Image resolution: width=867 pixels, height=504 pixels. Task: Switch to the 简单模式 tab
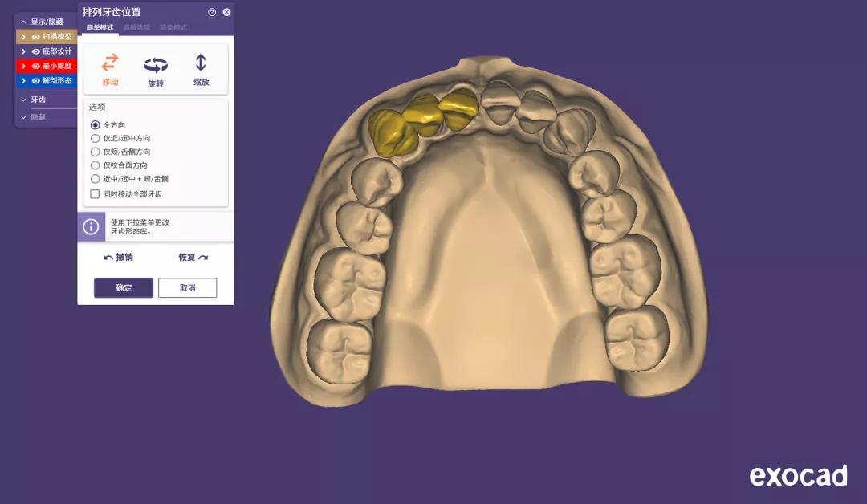click(100, 27)
